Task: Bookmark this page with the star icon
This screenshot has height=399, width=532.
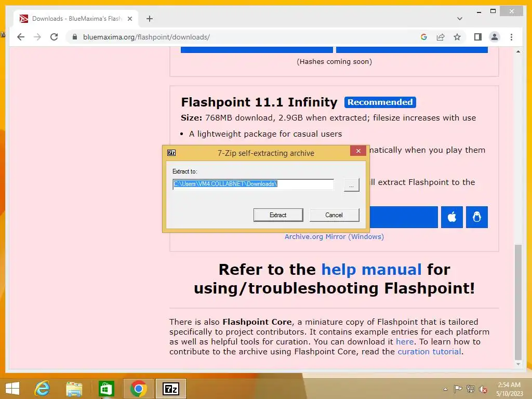Action: pyautogui.click(x=457, y=37)
